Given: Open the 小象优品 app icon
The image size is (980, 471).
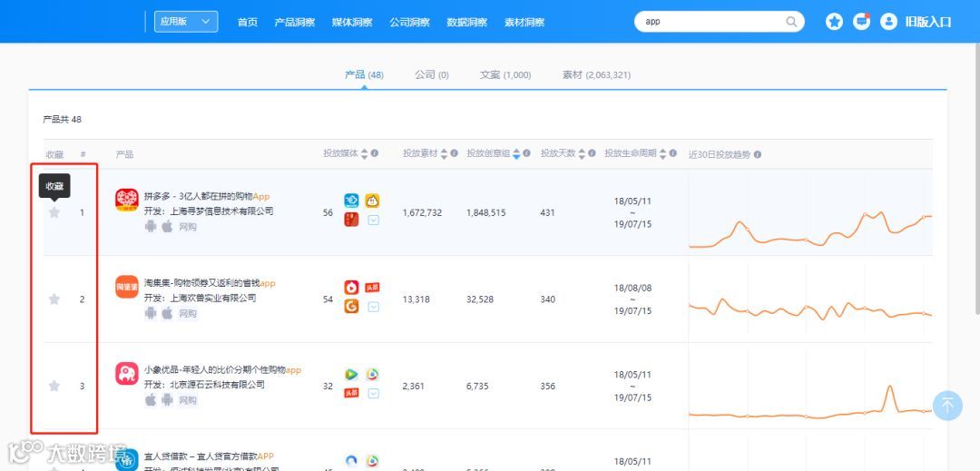Looking at the screenshot, I should point(127,374).
